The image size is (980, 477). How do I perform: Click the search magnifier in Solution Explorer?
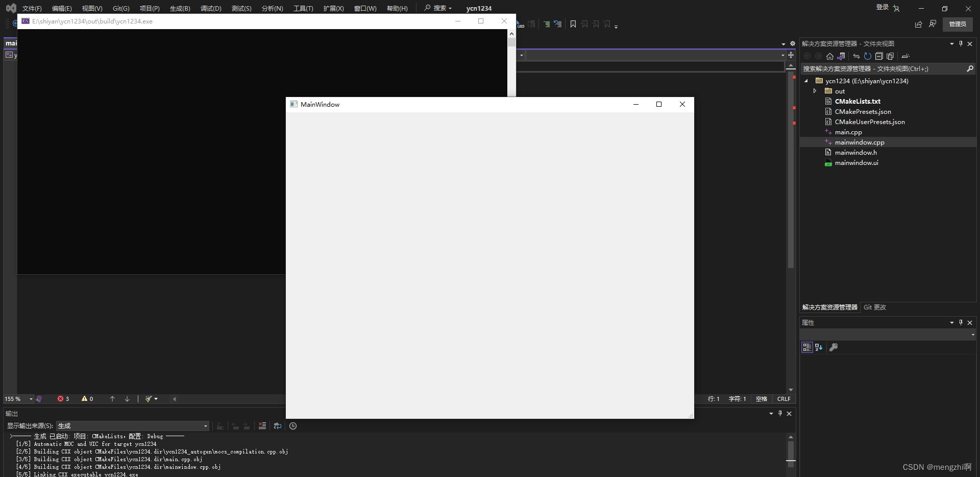tap(970, 68)
